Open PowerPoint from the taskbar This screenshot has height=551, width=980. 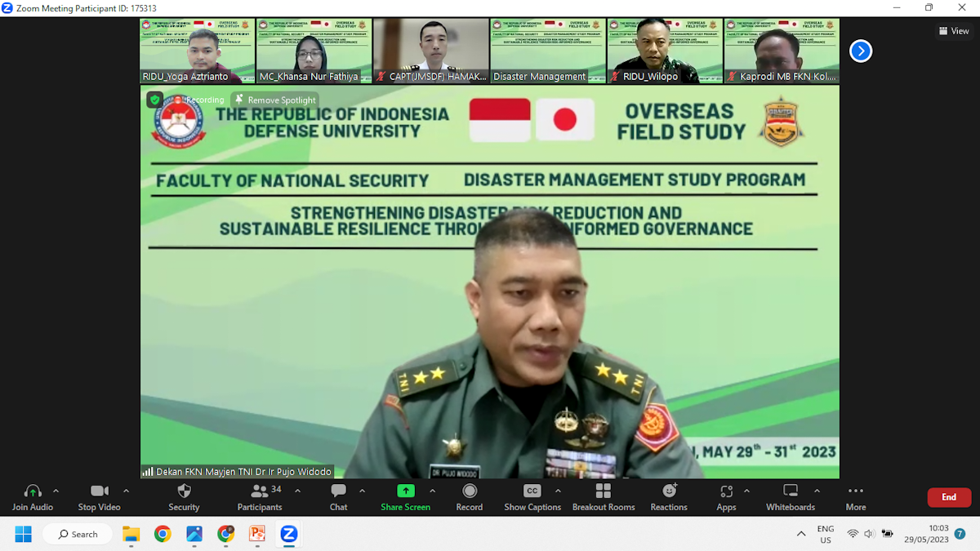point(257,534)
